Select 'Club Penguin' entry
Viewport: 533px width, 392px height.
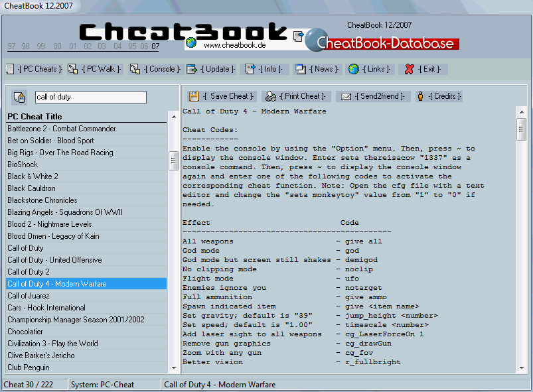87,367
